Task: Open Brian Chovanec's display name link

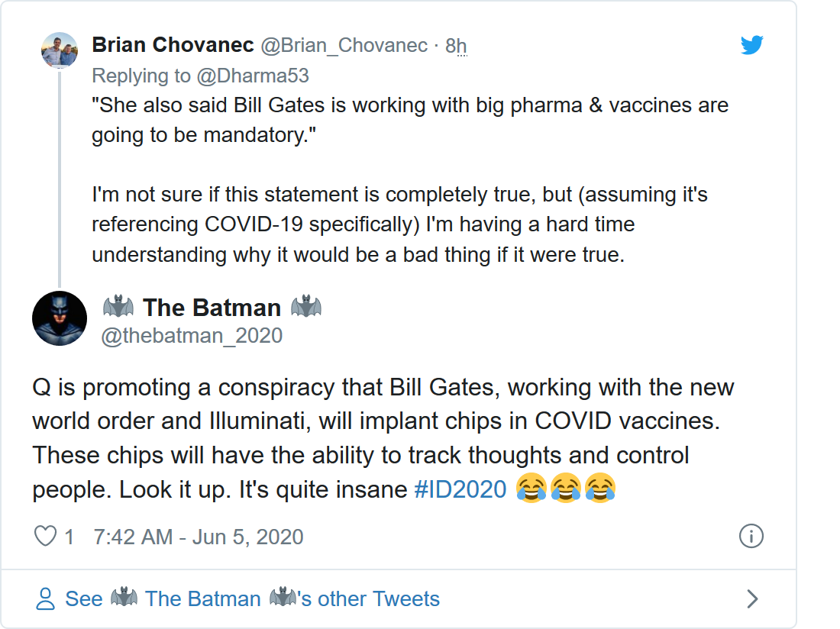Action: point(173,46)
